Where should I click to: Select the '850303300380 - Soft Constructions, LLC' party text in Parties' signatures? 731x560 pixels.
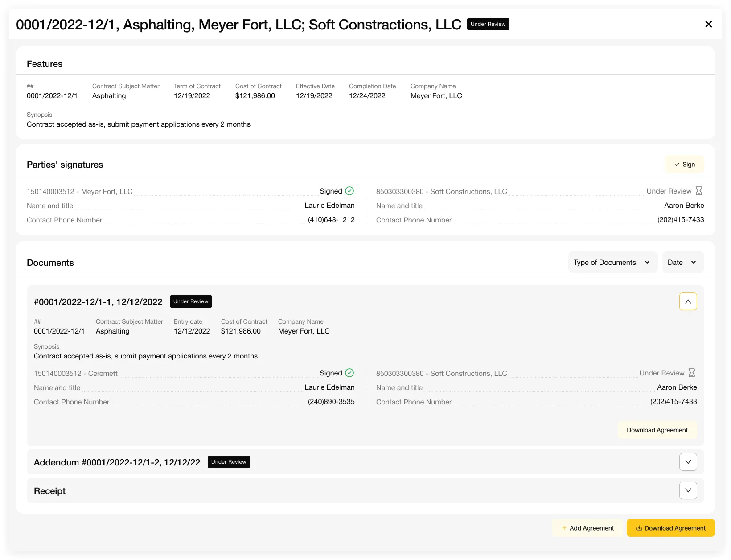[x=442, y=191]
